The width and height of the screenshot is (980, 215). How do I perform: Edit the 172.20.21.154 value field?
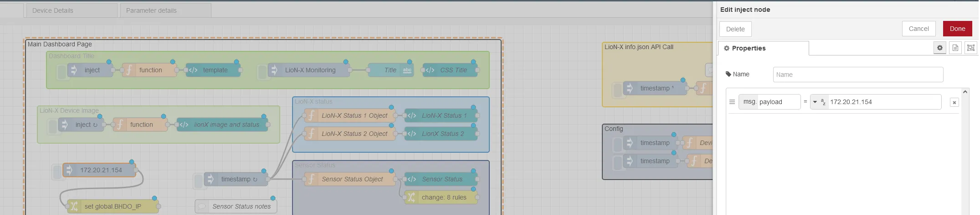click(x=884, y=102)
